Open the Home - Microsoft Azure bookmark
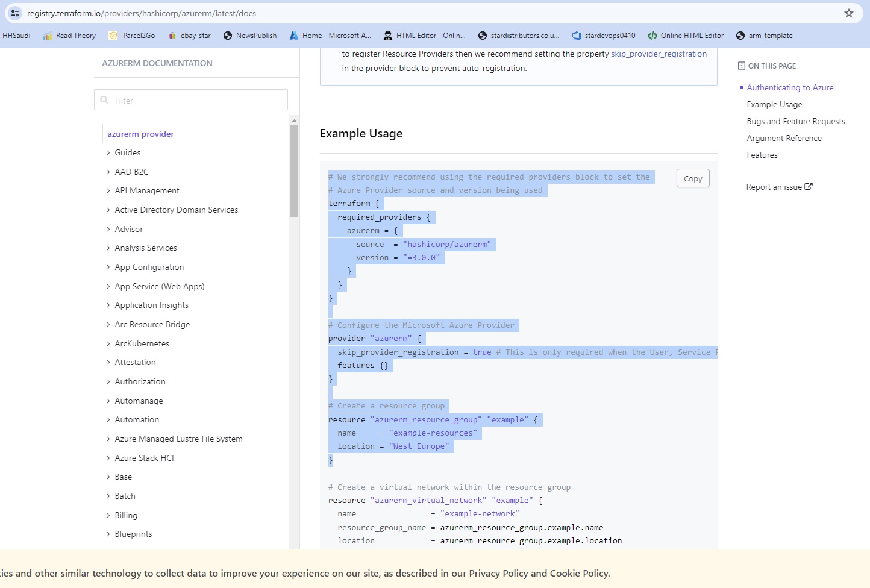 pyautogui.click(x=330, y=36)
